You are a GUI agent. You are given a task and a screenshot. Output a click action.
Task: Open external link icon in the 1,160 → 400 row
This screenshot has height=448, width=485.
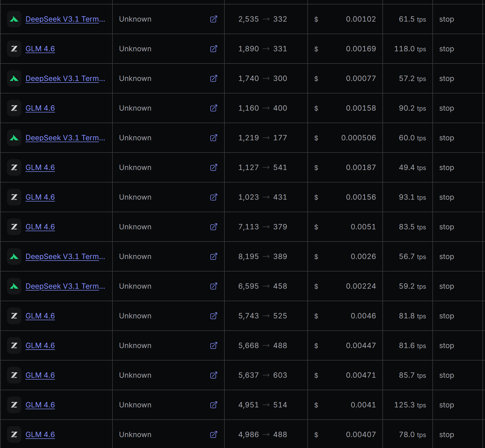pyautogui.click(x=213, y=108)
